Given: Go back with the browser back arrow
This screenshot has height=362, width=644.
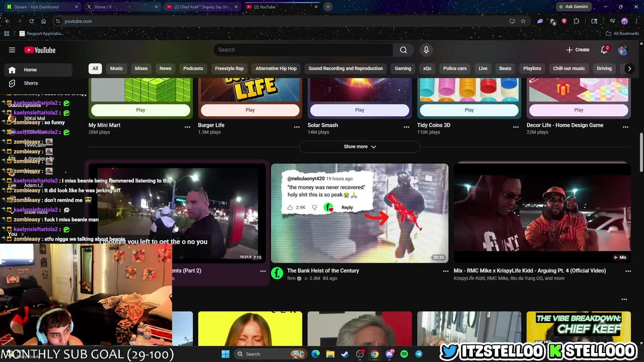Looking at the screenshot, I should (8, 21).
